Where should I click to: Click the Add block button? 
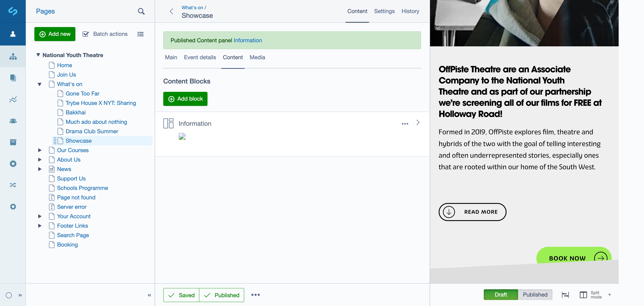[185, 99]
